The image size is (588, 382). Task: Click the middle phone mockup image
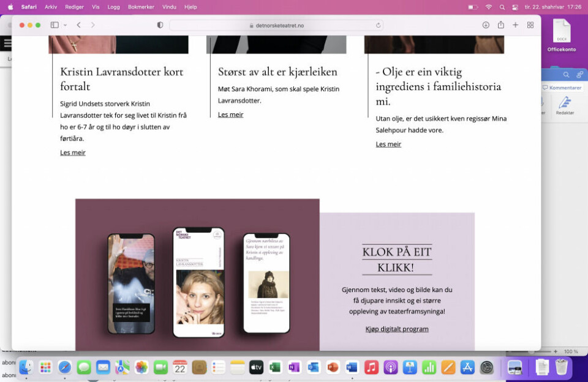[198, 282]
